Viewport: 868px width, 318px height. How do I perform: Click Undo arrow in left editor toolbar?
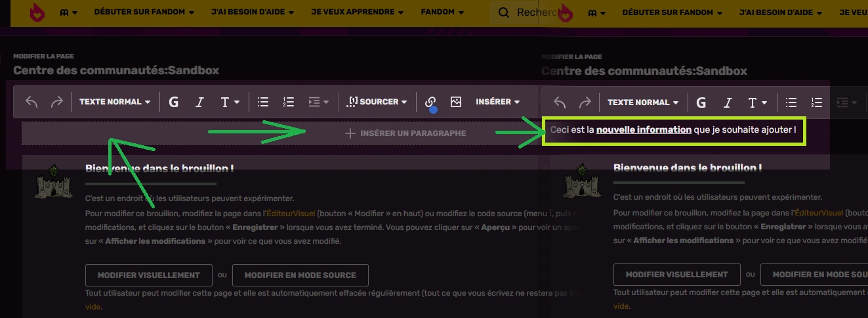(x=31, y=102)
